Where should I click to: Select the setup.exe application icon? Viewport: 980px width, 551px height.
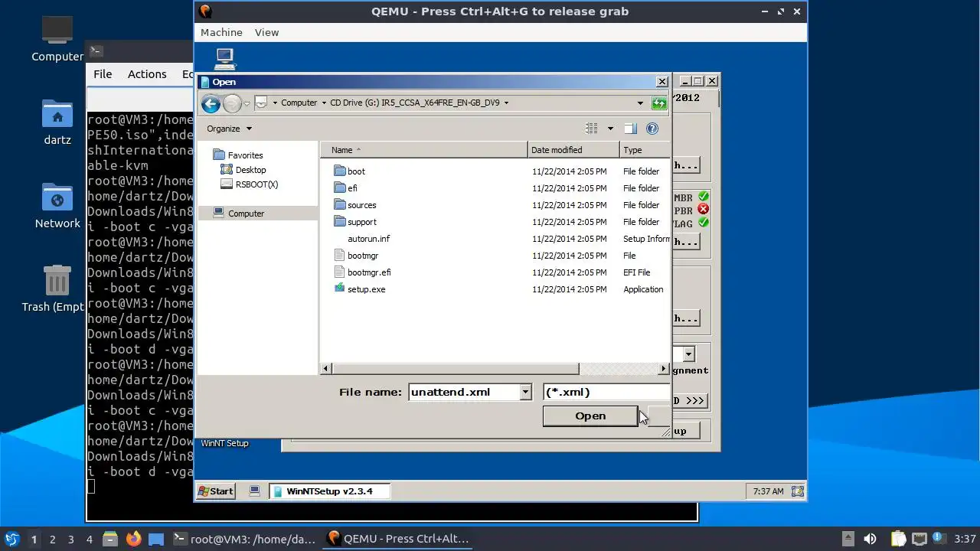(x=341, y=289)
